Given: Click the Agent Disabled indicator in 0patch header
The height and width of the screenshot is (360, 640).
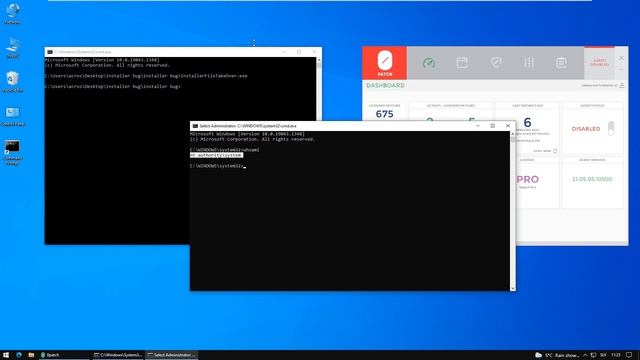Looking at the screenshot, I should [x=599, y=63].
